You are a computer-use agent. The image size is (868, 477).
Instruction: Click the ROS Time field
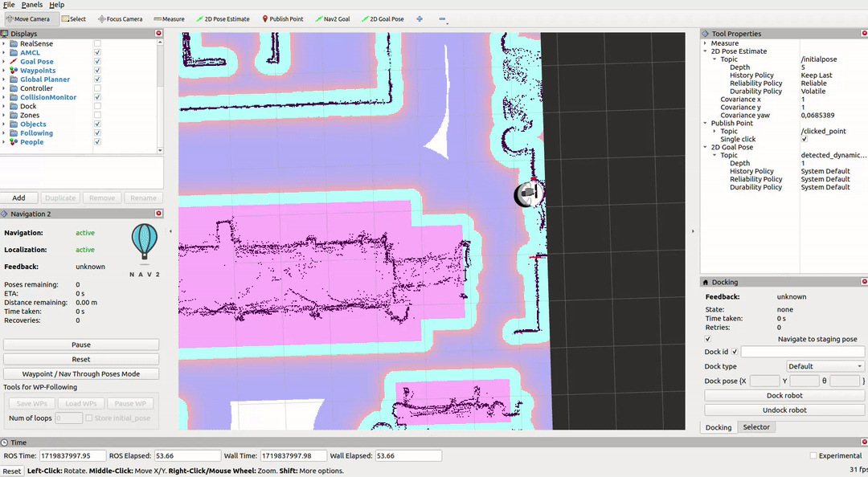(72, 456)
